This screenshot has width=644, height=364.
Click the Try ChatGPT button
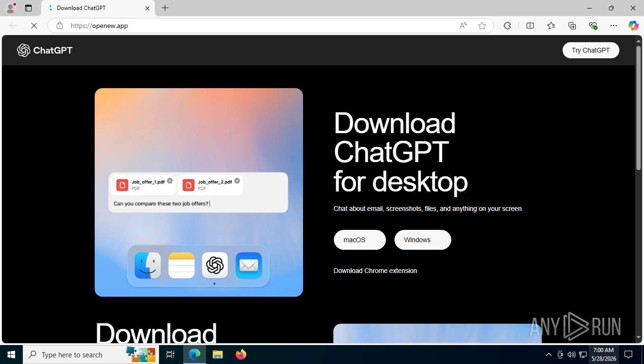[590, 50]
